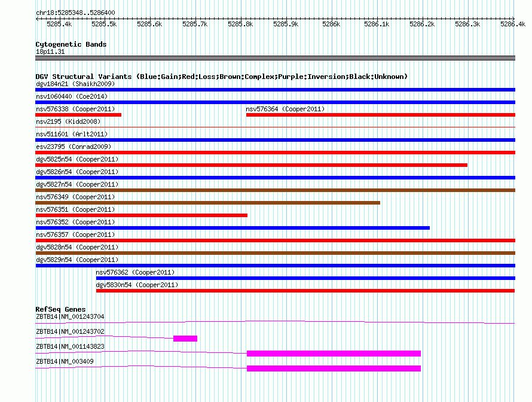532x402 pixels.
Task: Click the nsv576338 short red loss bar
Action: 78,115
